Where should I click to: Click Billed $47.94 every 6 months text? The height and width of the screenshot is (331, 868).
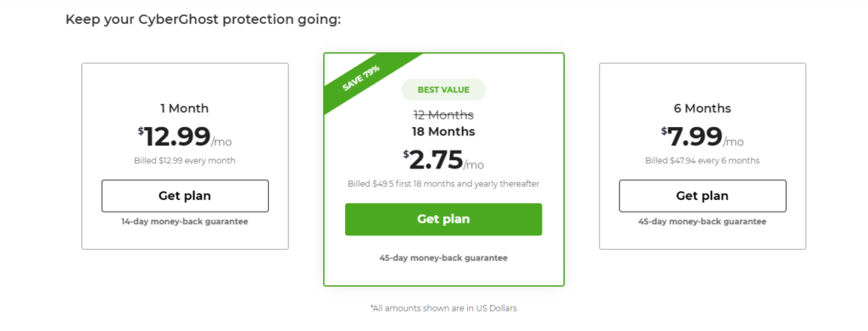pos(703,161)
